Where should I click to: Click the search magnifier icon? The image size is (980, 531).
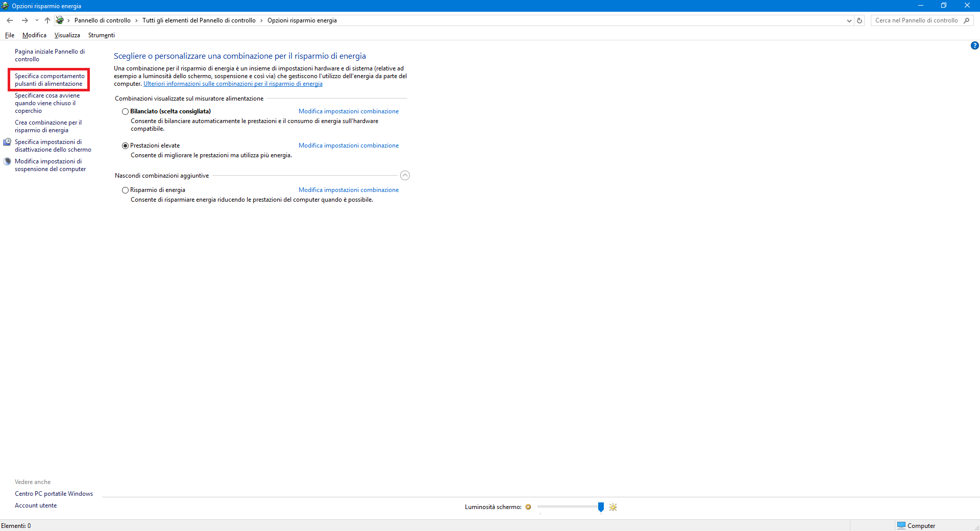[x=966, y=20]
